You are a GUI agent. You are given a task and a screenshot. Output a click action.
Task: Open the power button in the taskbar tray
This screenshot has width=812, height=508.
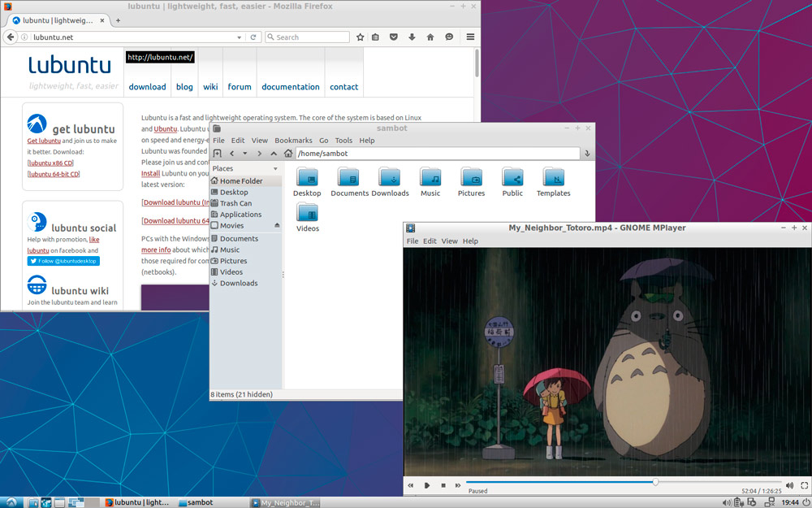(x=806, y=502)
